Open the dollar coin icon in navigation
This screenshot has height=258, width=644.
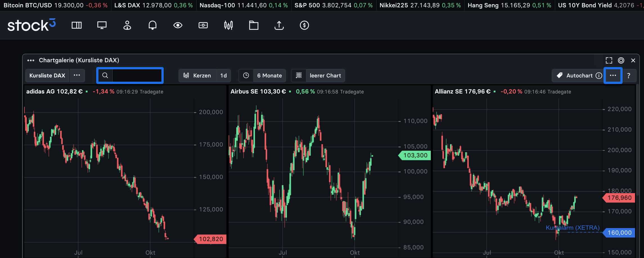[304, 25]
